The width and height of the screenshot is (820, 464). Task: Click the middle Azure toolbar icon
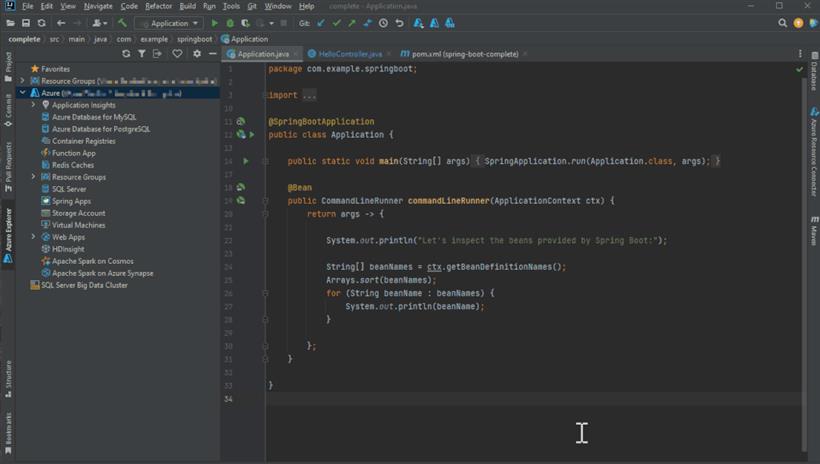pos(434,23)
